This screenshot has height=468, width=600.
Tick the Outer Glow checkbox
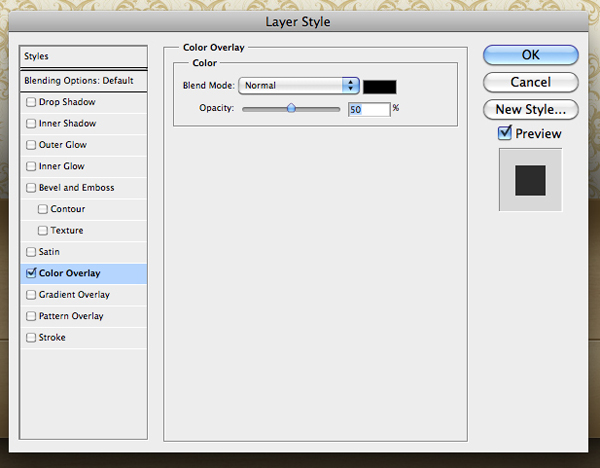coord(31,145)
